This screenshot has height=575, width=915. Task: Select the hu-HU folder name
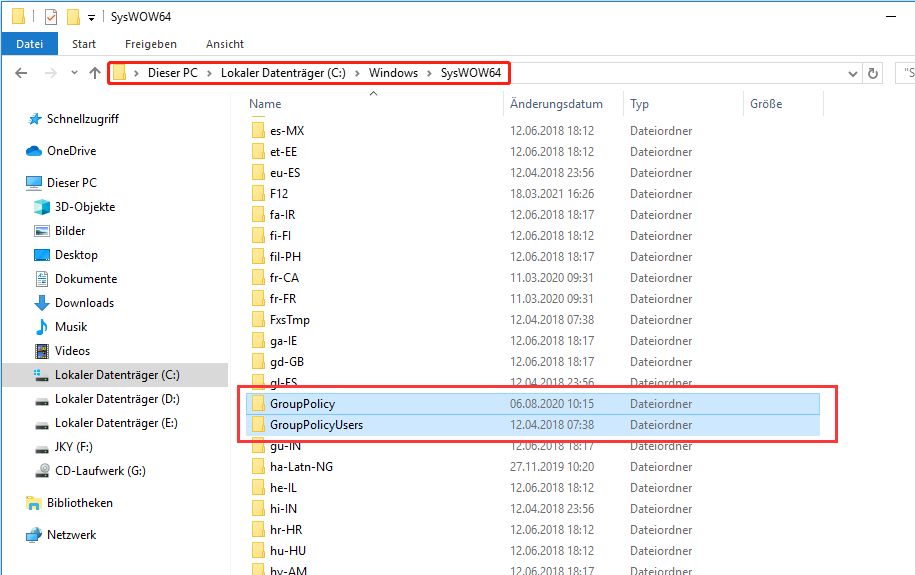coord(288,551)
